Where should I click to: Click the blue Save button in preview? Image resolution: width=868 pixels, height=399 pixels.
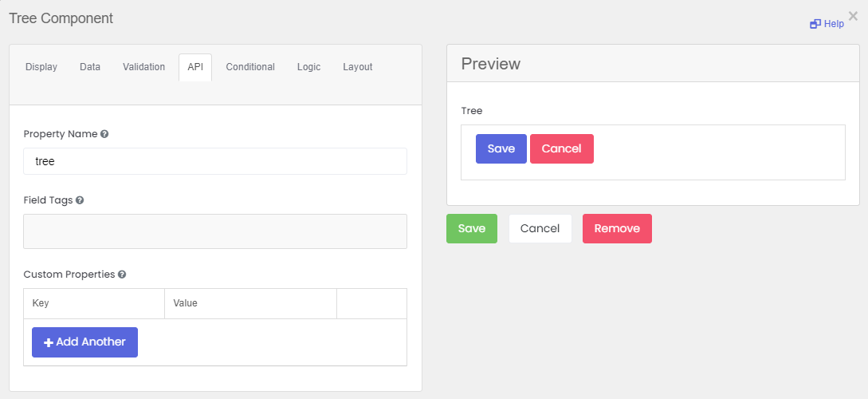pyautogui.click(x=501, y=149)
